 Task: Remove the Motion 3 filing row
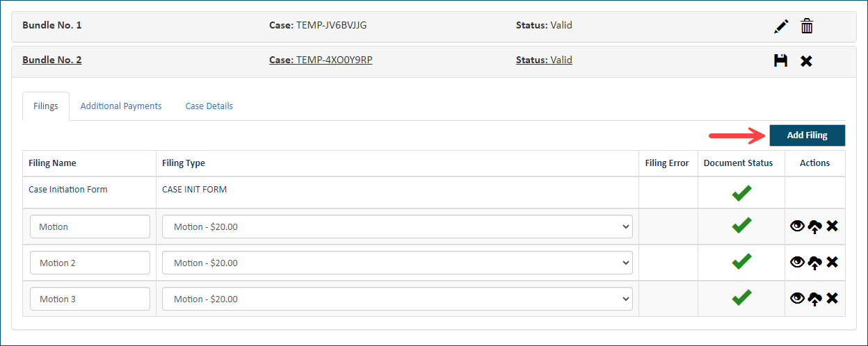832,298
